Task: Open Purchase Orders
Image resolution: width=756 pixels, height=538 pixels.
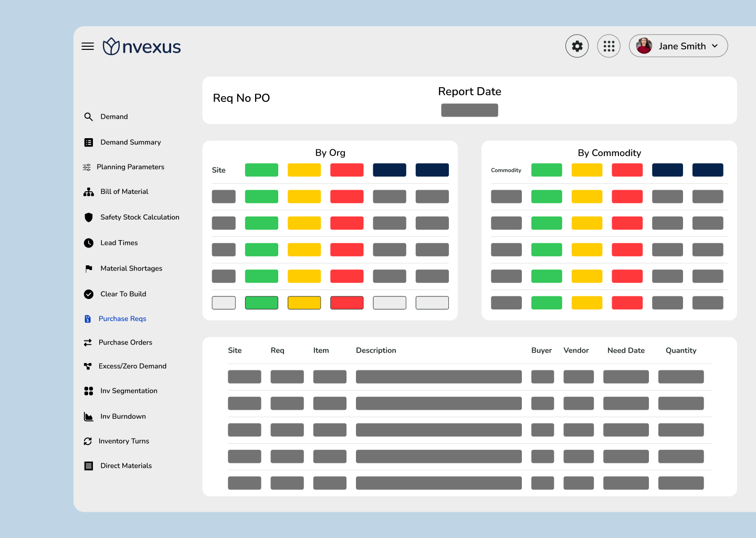Action: coord(125,343)
